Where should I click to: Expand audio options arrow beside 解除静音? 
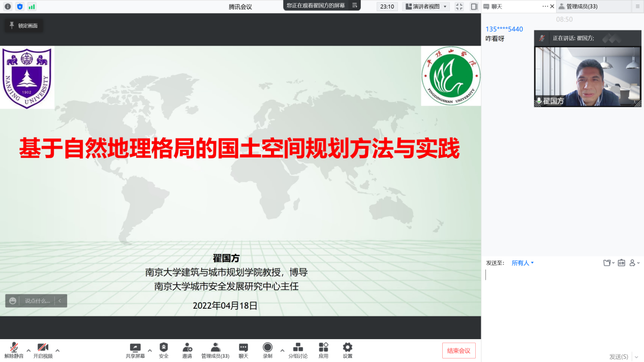(x=28, y=350)
